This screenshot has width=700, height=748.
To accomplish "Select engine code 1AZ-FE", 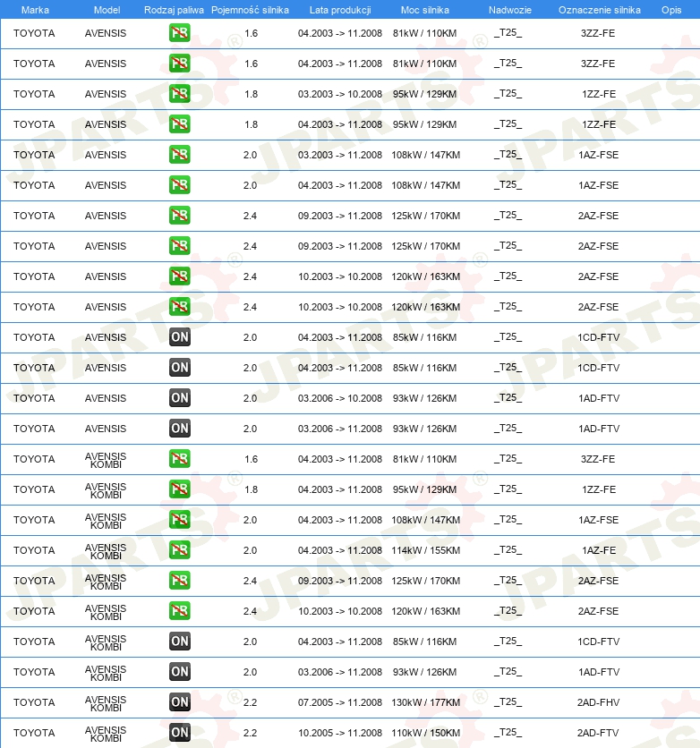I will pos(598,550).
